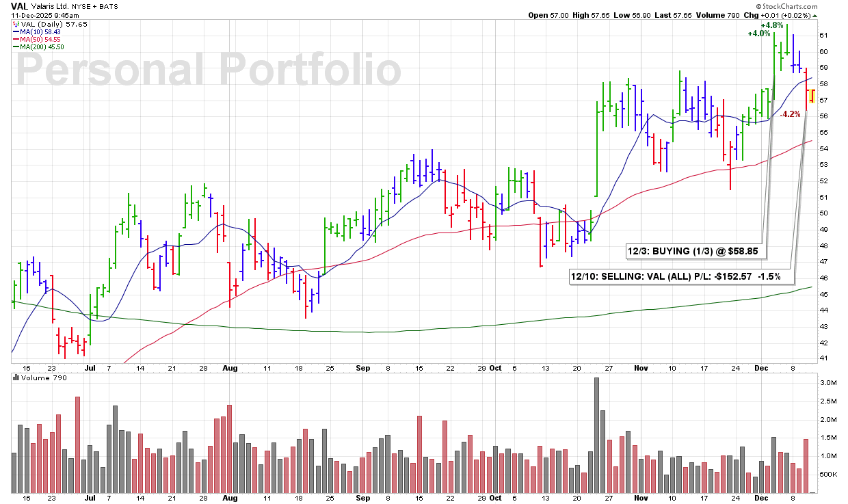Click the 53 price axis label
Image resolution: width=848 pixels, height=504 pixels.
tap(824, 165)
